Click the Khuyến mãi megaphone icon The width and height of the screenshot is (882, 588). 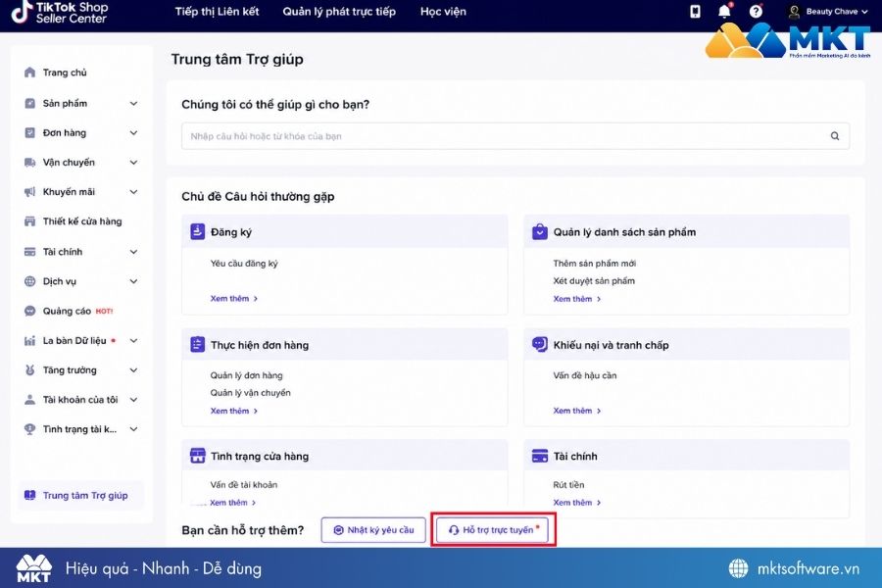point(29,192)
